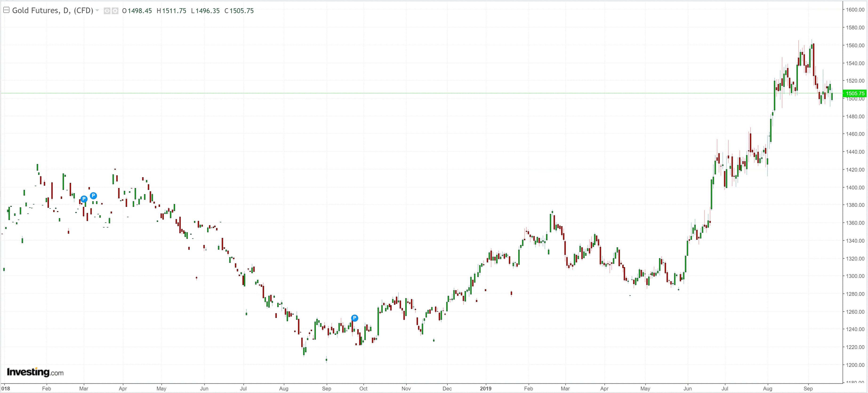Click the 2019 label on the time axis

point(486,388)
